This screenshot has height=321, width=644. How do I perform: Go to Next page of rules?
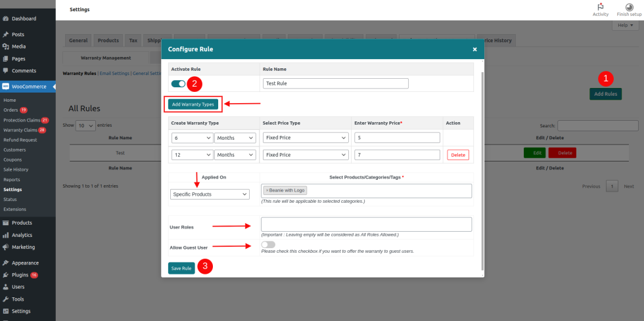(629, 186)
